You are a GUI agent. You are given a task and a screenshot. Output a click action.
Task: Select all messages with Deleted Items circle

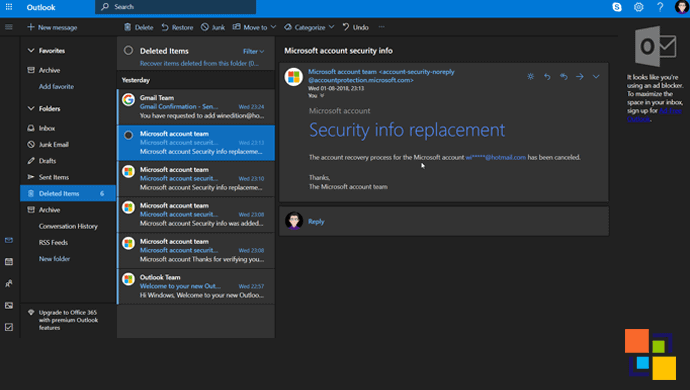(x=128, y=51)
